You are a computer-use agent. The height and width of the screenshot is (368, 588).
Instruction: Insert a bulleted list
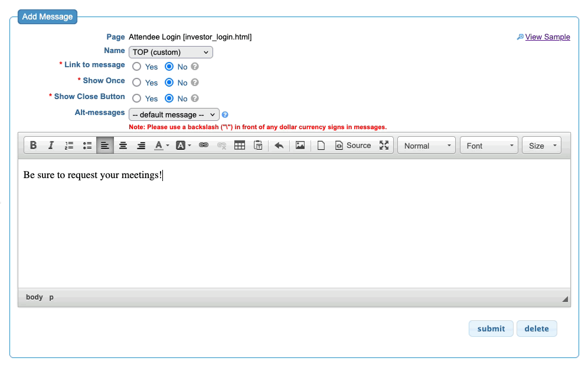click(x=87, y=146)
